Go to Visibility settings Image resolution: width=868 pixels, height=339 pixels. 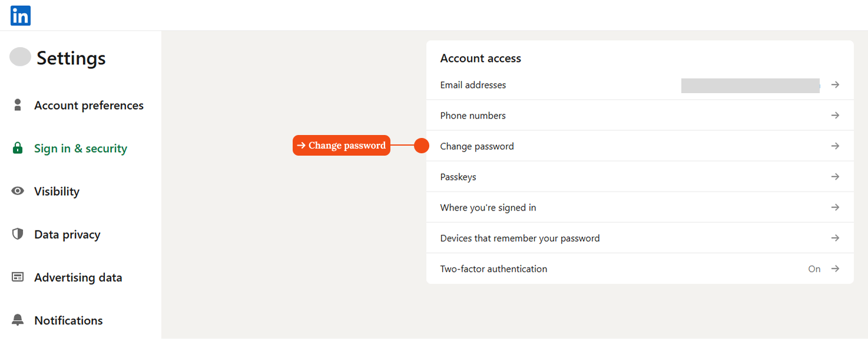pos(57,192)
